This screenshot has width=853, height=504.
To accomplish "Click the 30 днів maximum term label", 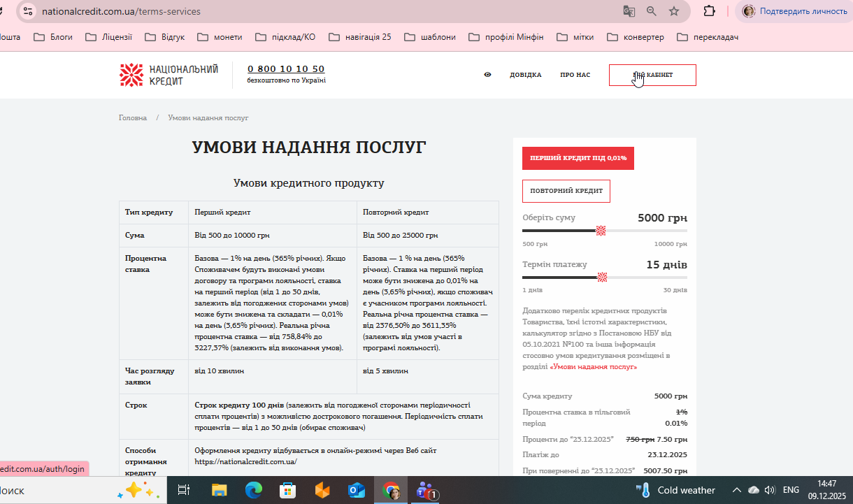I will pos(675,289).
